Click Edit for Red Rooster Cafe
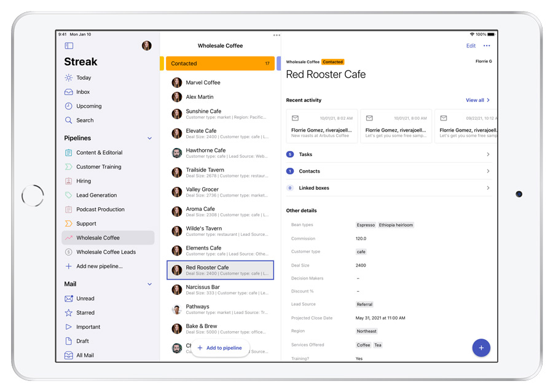The image size is (553, 392). [x=471, y=46]
